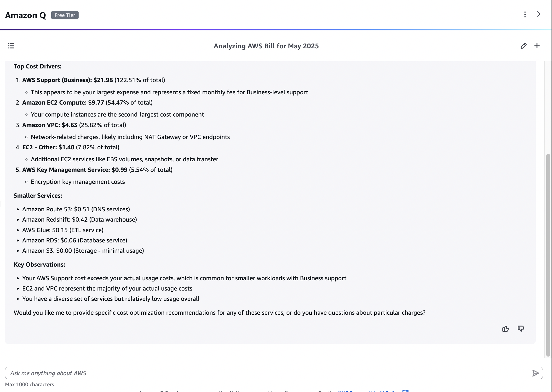Click the "Top Cost Drivers:" heading

pos(37,66)
